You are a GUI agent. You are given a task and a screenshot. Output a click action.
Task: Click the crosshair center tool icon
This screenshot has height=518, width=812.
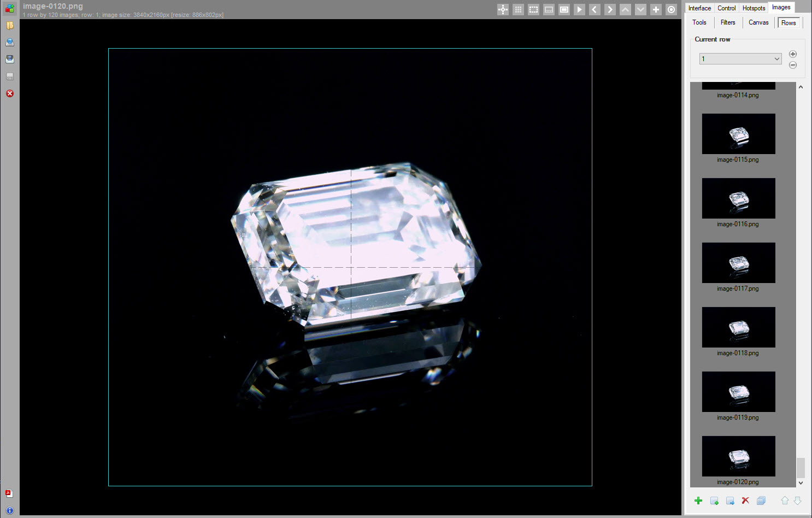(503, 9)
